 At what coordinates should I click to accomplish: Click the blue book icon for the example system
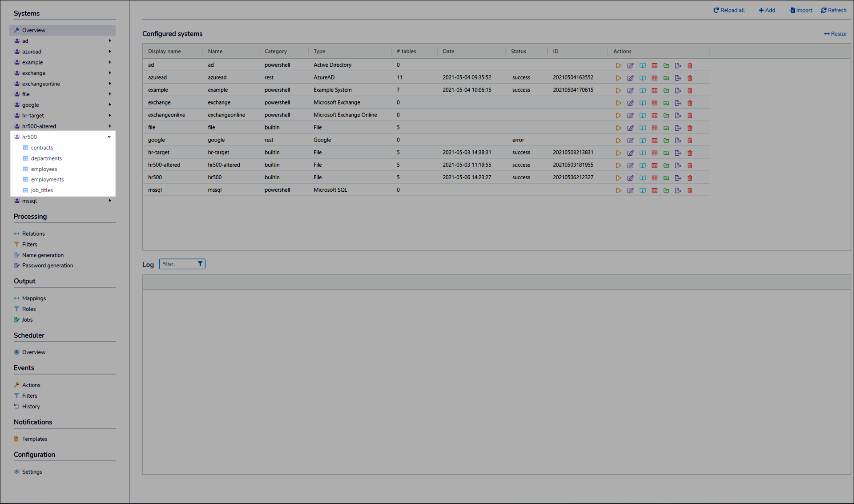tap(643, 90)
